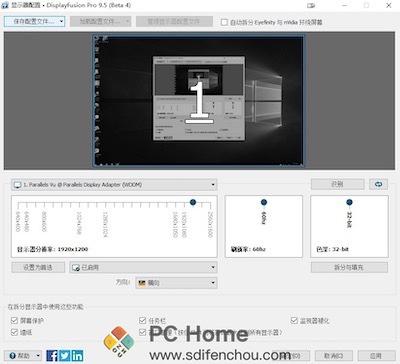Click the Facebook icon
The image size is (400, 364).
52,356
